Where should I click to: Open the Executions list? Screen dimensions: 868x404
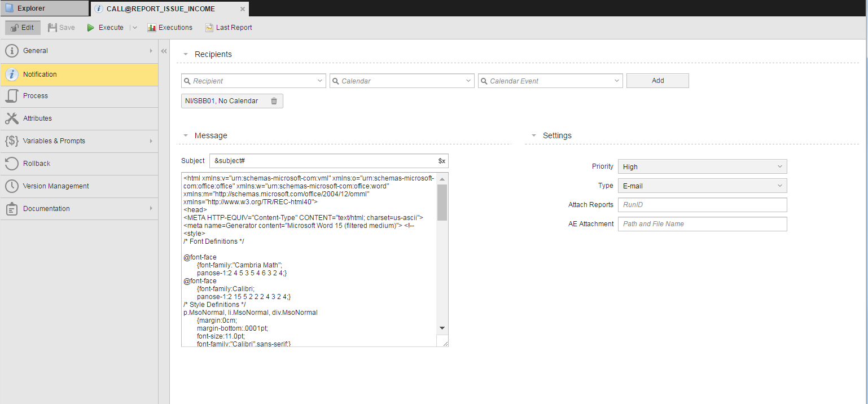tap(169, 28)
